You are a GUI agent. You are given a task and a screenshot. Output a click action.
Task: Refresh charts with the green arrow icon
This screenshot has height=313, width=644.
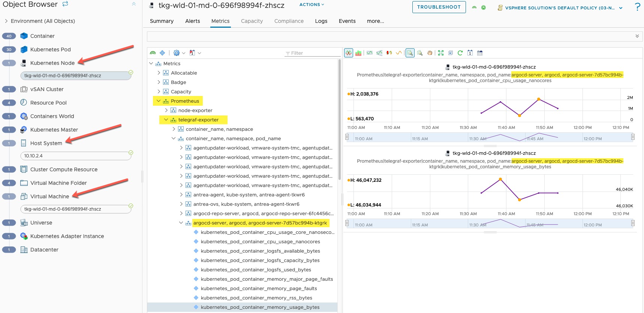(460, 53)
